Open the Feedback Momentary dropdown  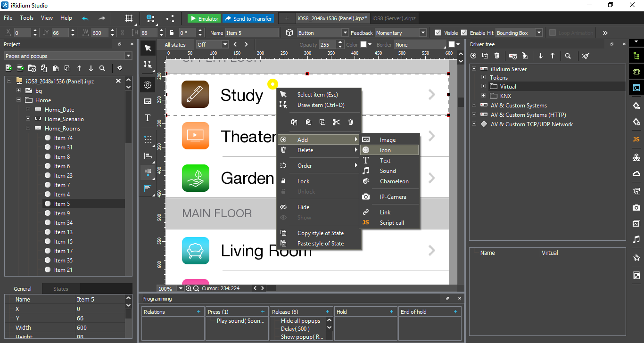point(401,33)
